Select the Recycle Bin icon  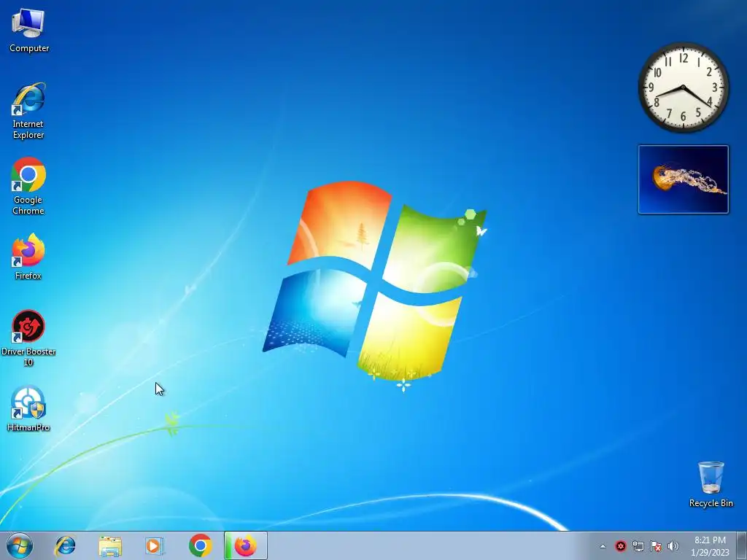coord(711,484)
